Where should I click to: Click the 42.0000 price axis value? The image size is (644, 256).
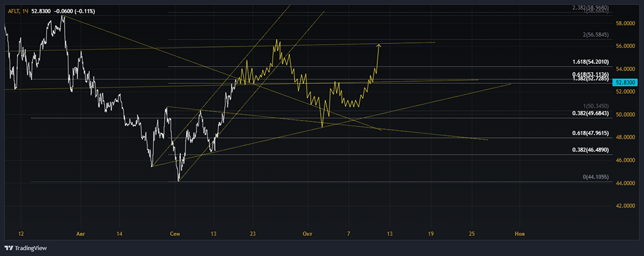click(625, 206)
